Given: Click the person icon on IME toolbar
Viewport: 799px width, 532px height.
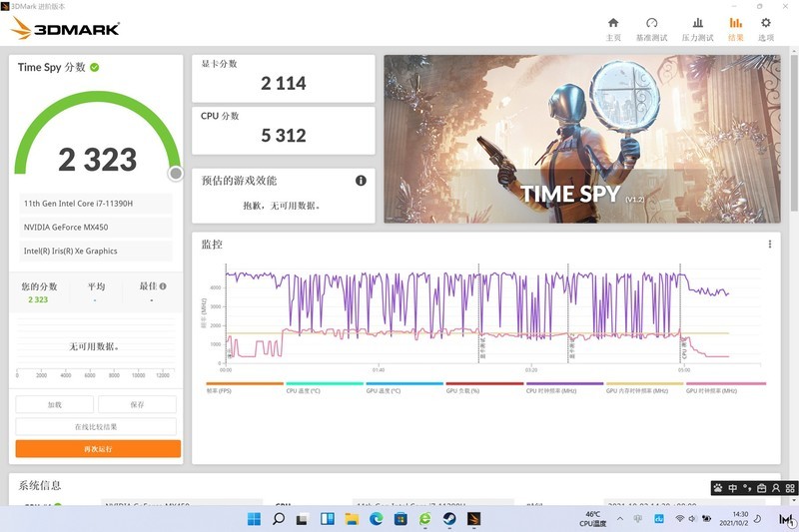Looking at the screenshot, I should point(776,488).
